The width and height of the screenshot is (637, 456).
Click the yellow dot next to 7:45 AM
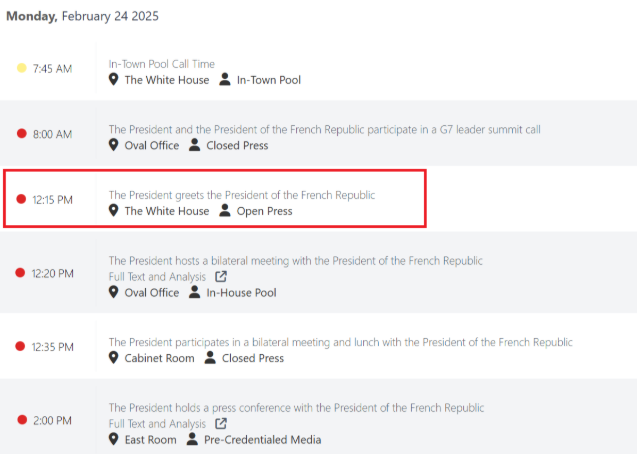pyautogui.click(x=22, y=68)
